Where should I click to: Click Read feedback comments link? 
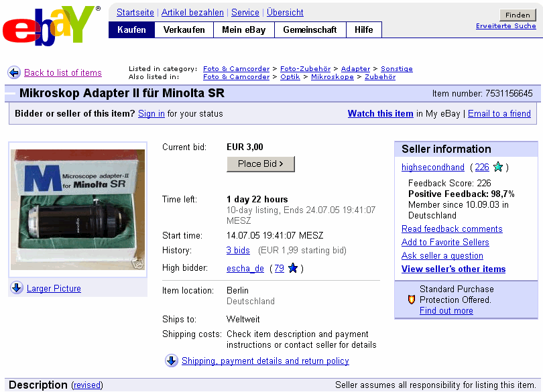[x=452, y=229]
